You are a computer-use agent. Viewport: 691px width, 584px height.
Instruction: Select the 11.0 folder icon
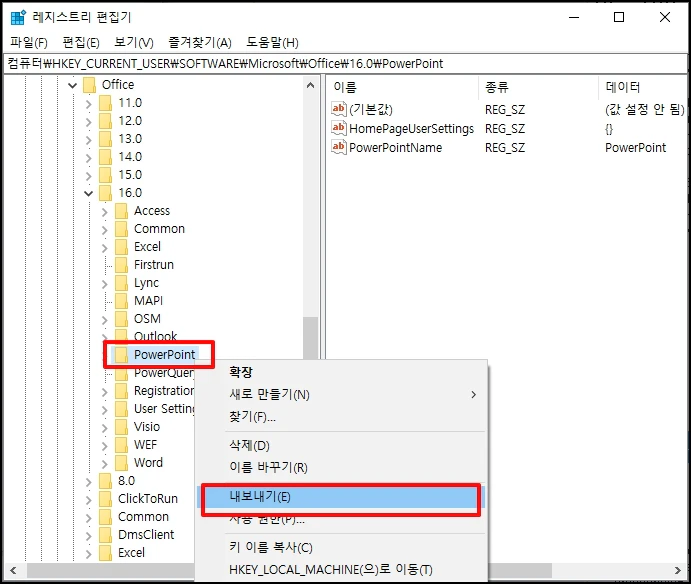(x=105, y=103)
